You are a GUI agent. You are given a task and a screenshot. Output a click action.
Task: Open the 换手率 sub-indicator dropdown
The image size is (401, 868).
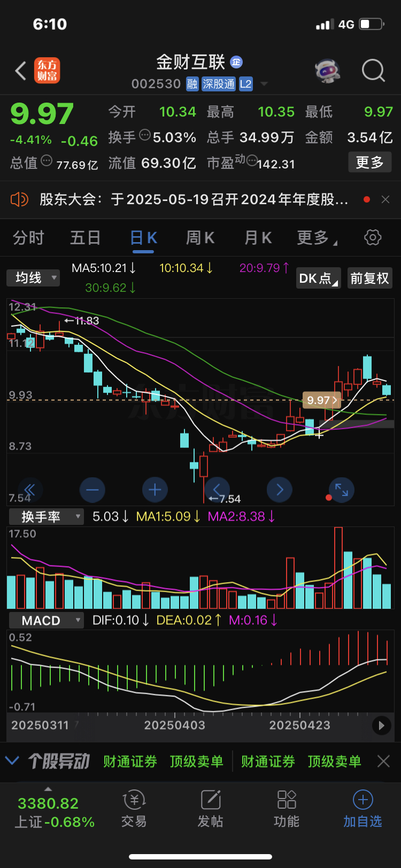point(47,516)
